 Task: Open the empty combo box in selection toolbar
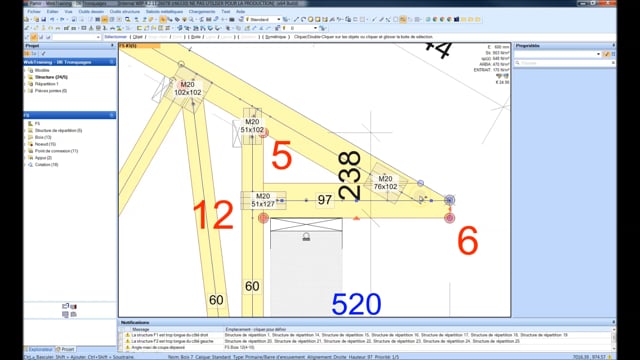(x=98, y=37)
